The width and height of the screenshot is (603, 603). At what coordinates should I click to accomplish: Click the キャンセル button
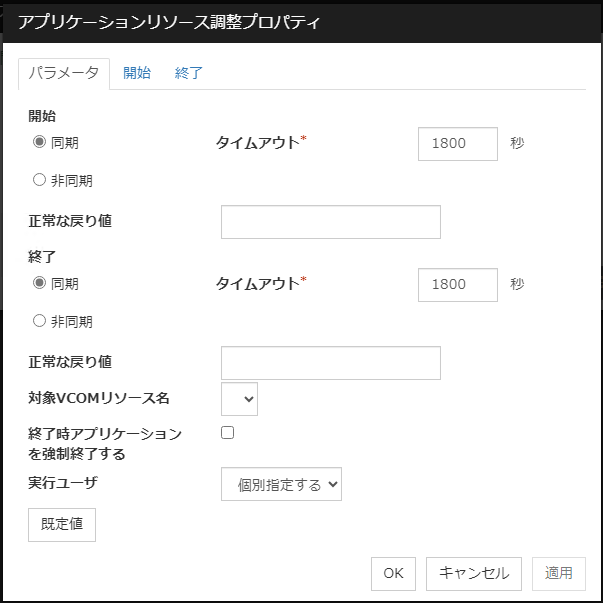click(x=474, y=573)
